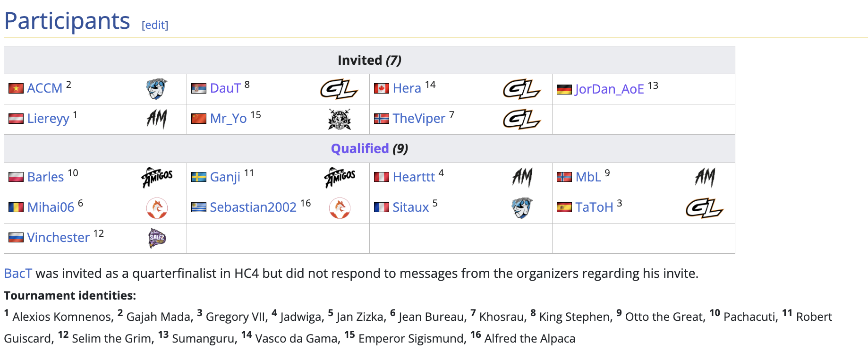
Task: Click the GL logo beside TaToH
Action: coord(705,208)
